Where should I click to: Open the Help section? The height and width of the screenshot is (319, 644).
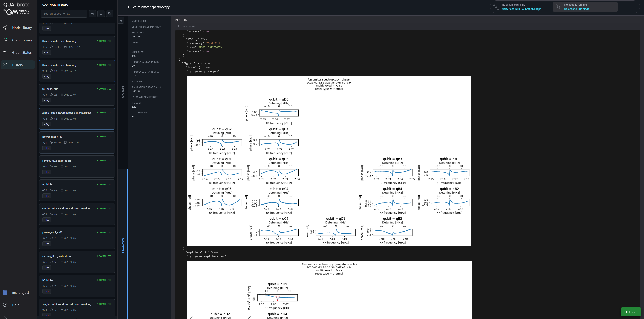pyautogui.click(x=15, y=305)
